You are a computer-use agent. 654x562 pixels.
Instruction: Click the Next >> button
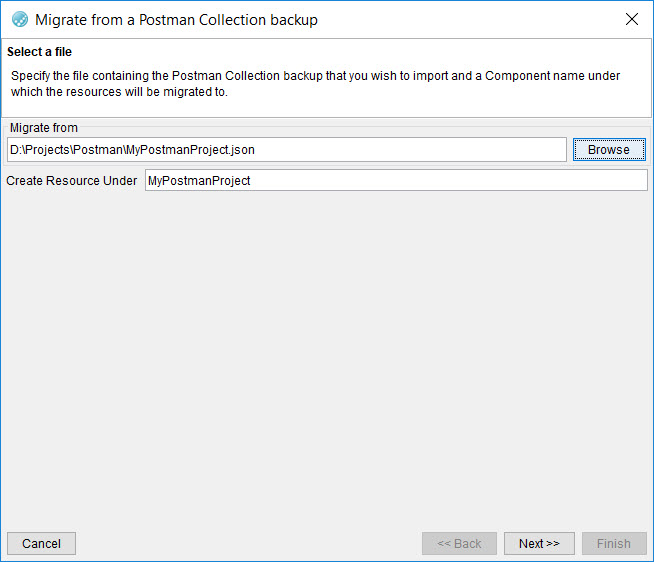tap(539, 543)
